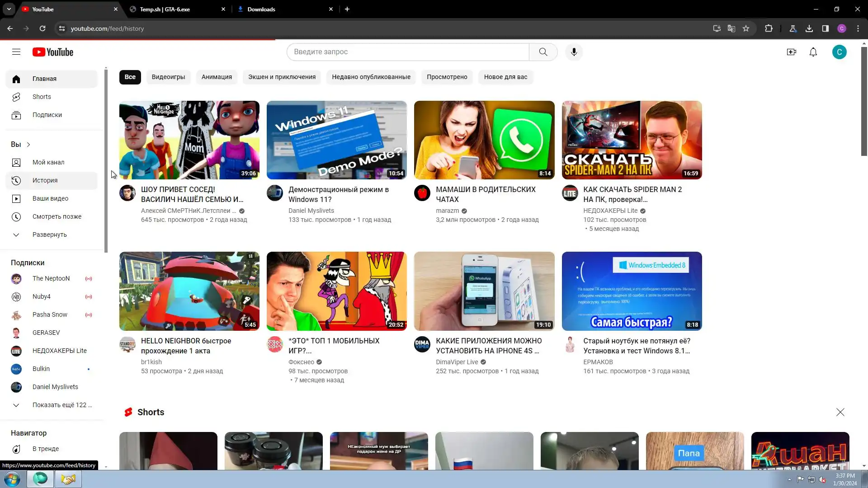Screen dimensions: 868x488
Task: Dismiss the Shorts shelf with X
Action: pos(840,412)
